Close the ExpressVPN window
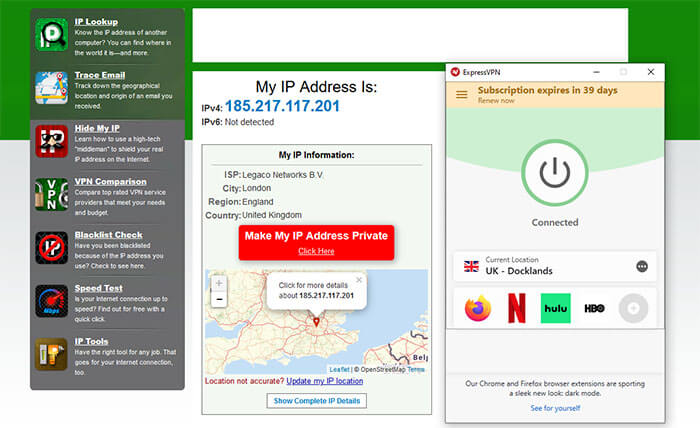Screen dimensions: 700x428 pyautogui.click(x=651, y=72)
